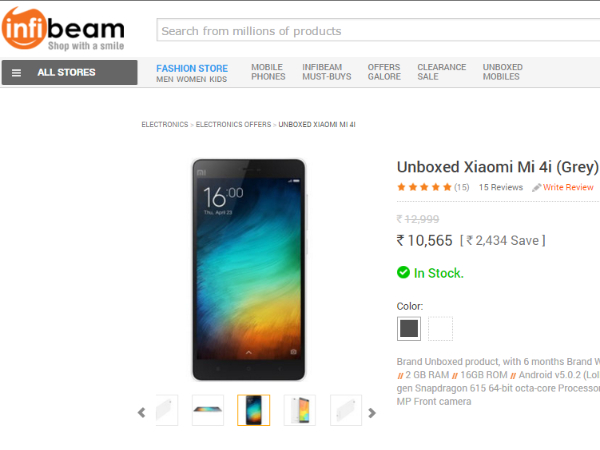Click the Electronics breadcrumb link
The width and height of the screenshot is (600, 450).
(x=164, y=125)
